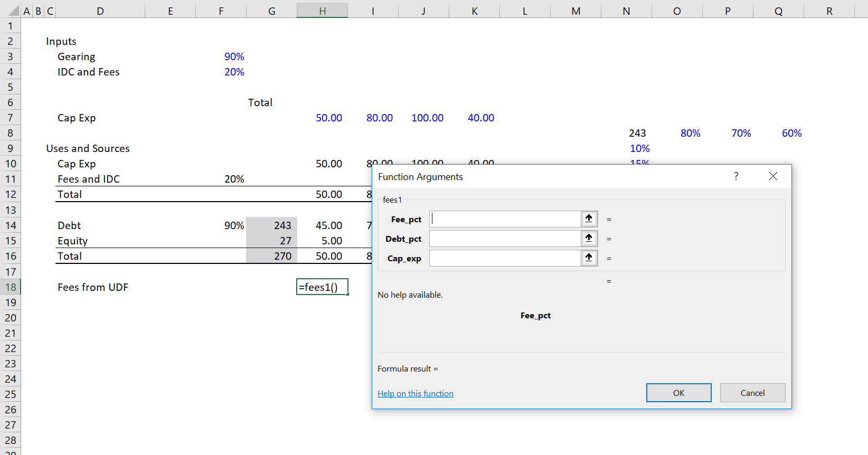Click the Debt_pct range selector arrow icon

tap(589, 238)
